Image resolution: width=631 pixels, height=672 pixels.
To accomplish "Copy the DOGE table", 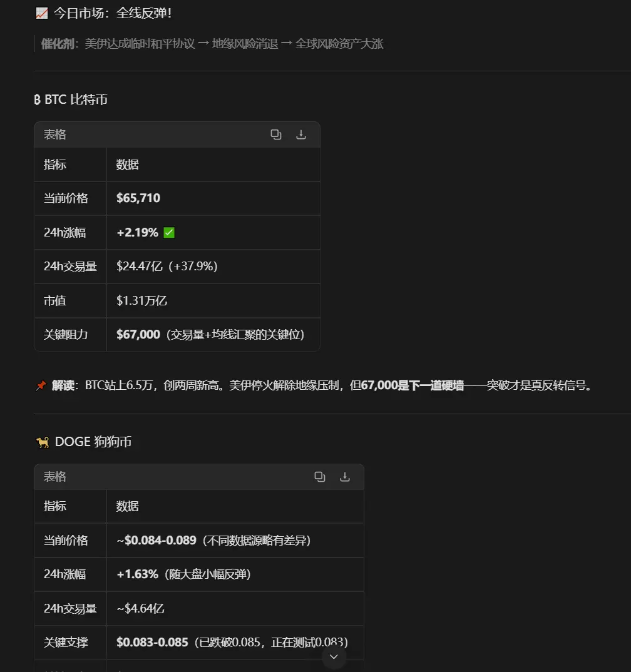I will click(x=320, y=477).
